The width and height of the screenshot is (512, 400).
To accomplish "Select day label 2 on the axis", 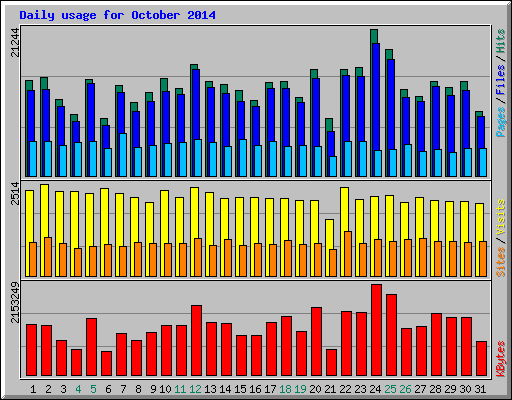I will [48, 389].
